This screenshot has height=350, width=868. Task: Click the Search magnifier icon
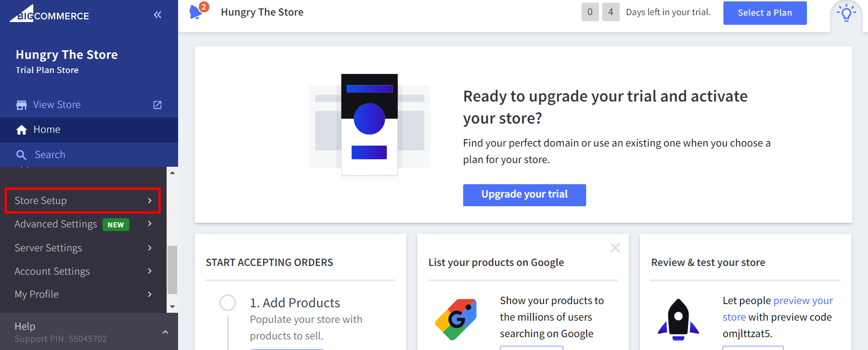click(21, 155)
